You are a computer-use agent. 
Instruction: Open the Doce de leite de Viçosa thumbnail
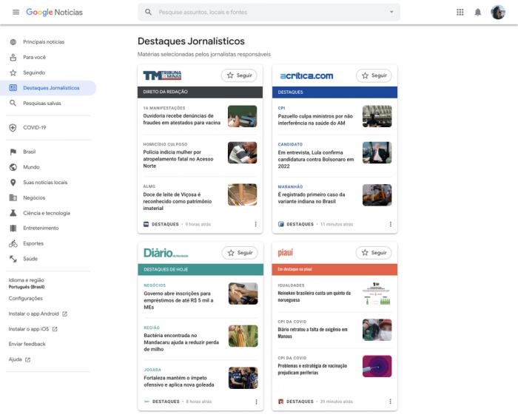tap(242, 194)
